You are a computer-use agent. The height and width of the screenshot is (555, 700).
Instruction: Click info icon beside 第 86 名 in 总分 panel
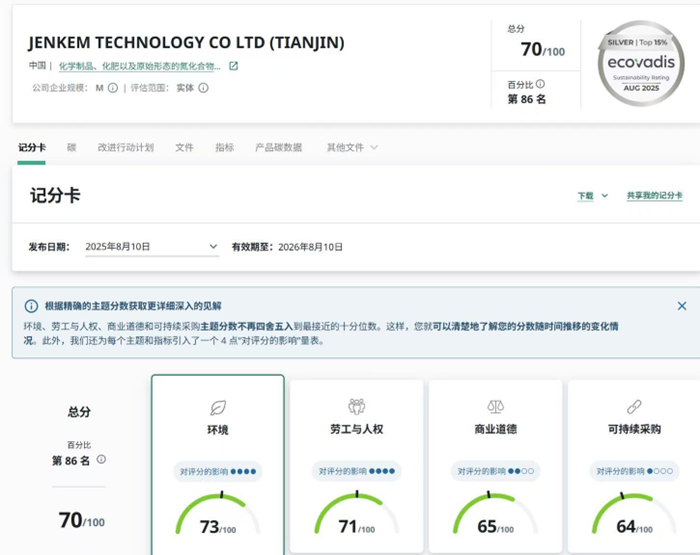(x=101, y=460)
